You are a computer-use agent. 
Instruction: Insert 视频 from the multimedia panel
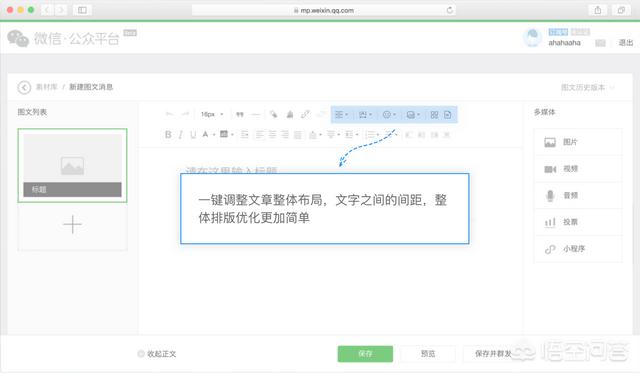point(578,169)
